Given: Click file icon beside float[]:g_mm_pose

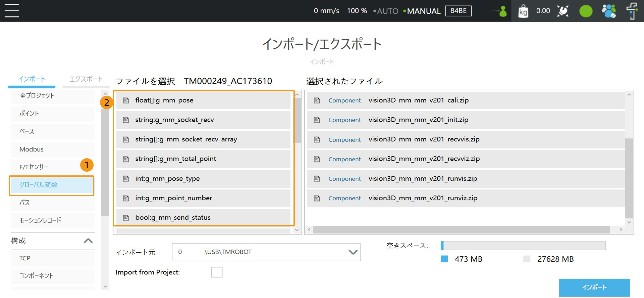Looking at the screenshot, I should 126,100.
